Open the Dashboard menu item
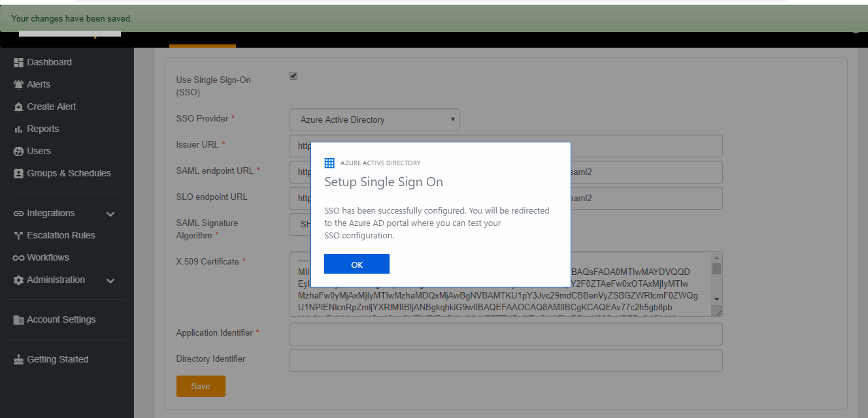 (x=50, y=62)
